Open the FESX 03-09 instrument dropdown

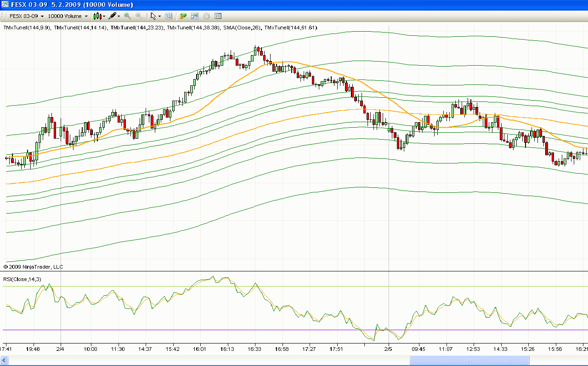27,16
